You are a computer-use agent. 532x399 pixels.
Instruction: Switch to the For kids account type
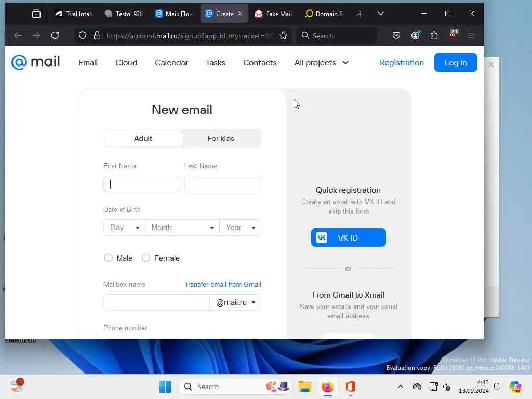pyautogui.click(x=221, y=138)
